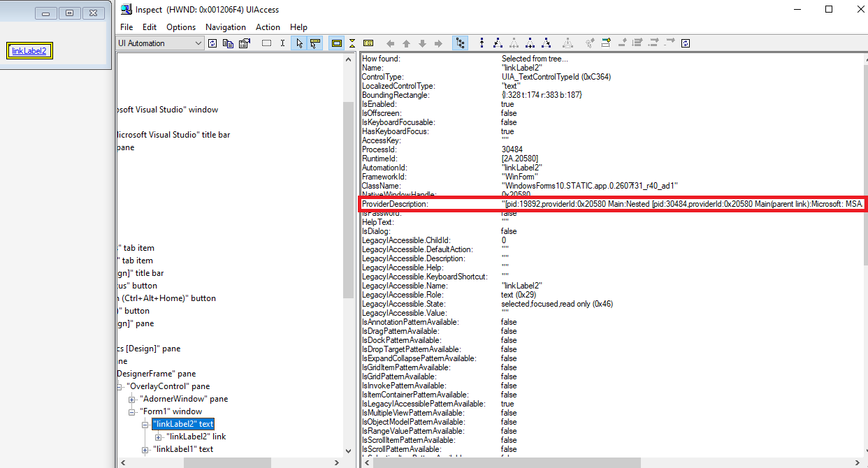Click the yellow keyboard toolbar icon
Image resolution: width=868 pixels, height=468 pixels.
[368, 43]
